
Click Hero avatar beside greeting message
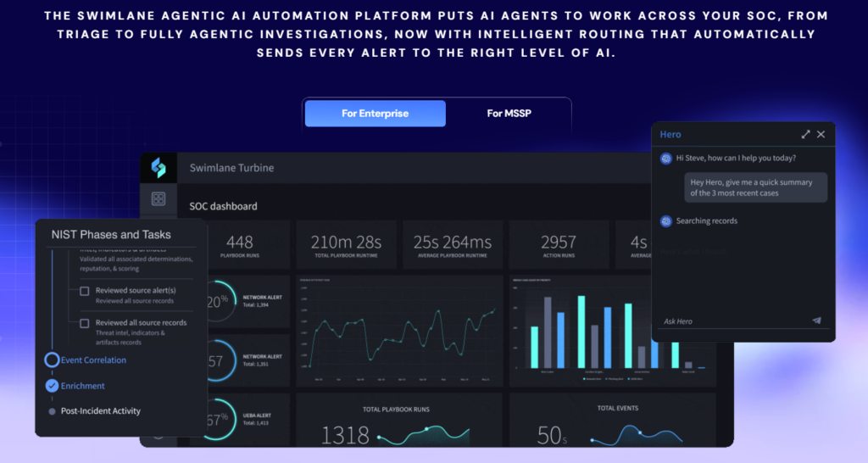click(x=666, y=159)
